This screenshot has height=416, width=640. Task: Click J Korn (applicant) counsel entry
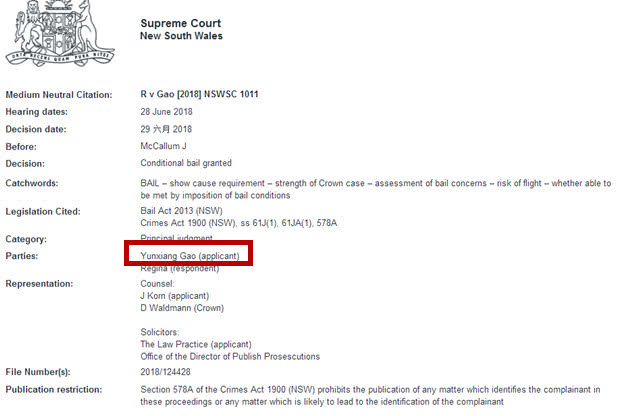pos(177,298)
